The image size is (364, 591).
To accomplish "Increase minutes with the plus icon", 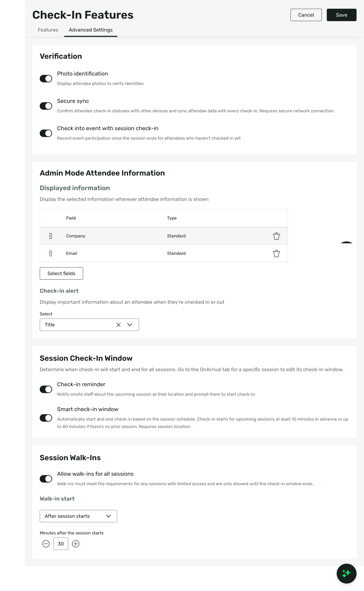I will 76,544.
